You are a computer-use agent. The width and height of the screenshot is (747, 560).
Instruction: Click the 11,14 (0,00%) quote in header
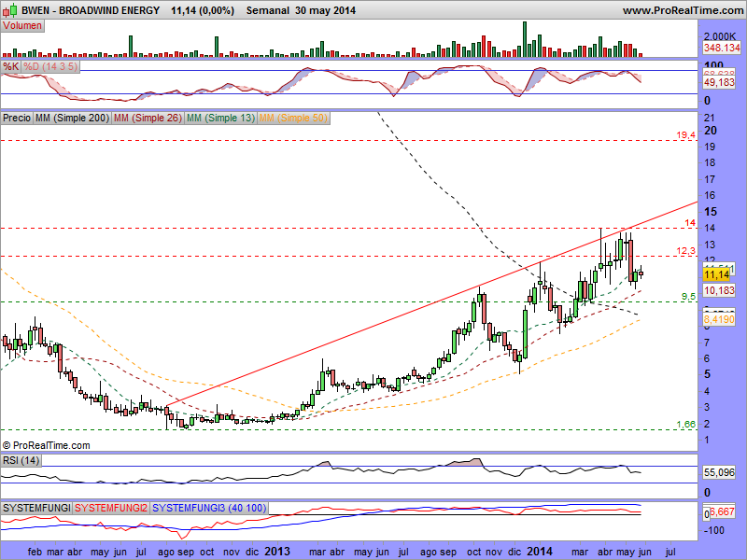click(x=203, y=10)
